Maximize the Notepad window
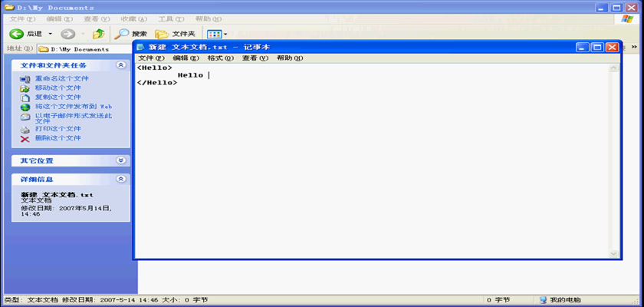644x307 pixels. (597, 48)
